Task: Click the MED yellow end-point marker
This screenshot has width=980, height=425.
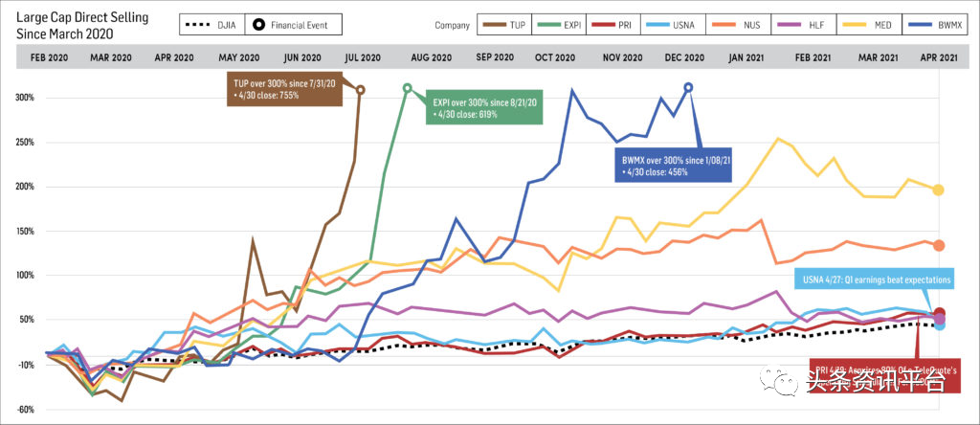Action: (x=938, y=190)
